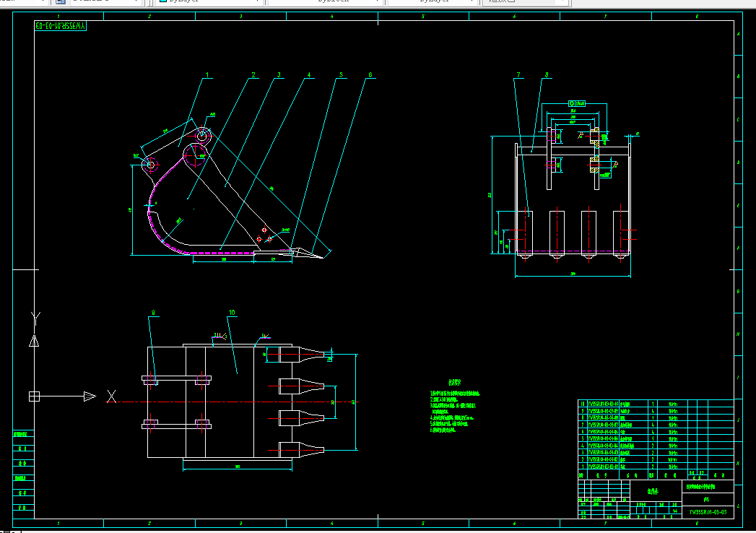Viewport: 756px width, 533px height.
Task: Select balloon callout number 7
Action: tap(518, 75)
